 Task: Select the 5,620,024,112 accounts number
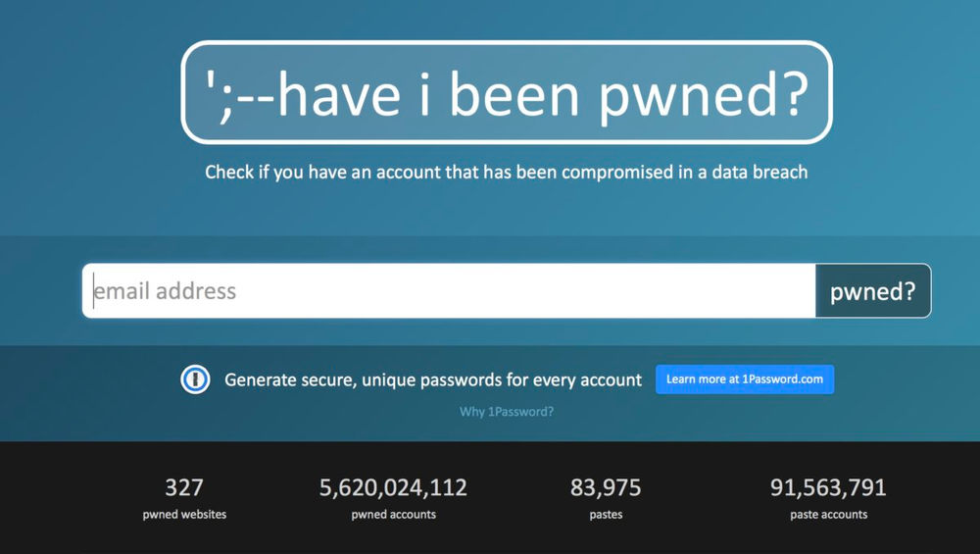click(x=393, y=487)
